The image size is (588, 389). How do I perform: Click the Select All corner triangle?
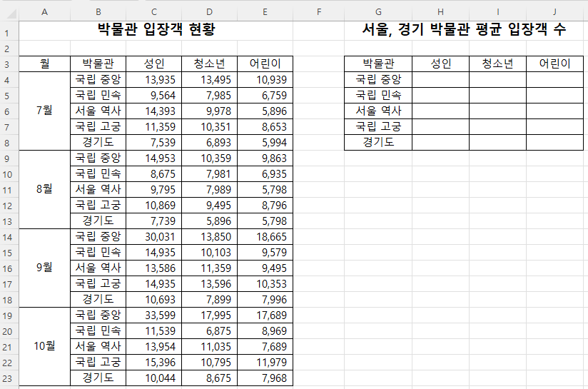tap(11, 14)
